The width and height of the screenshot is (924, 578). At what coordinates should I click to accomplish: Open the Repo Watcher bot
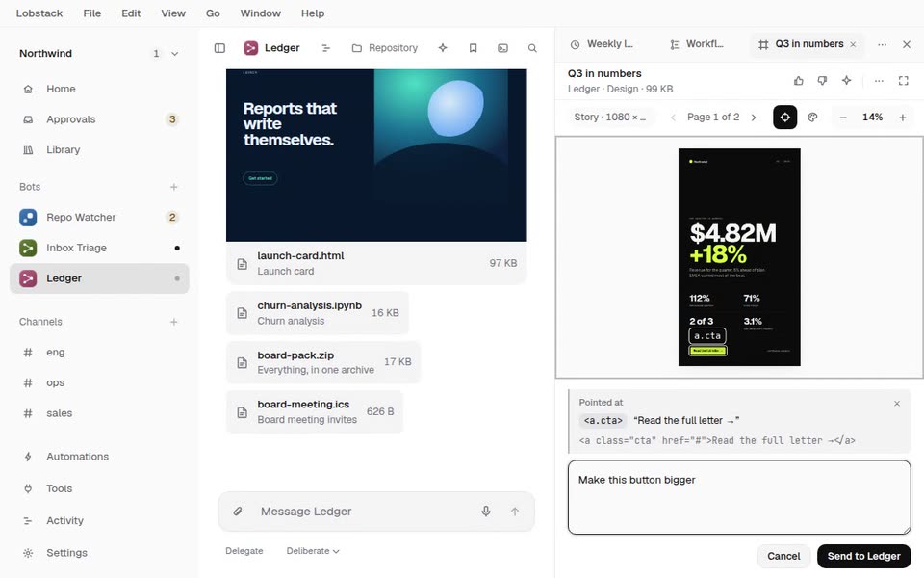pos(99,217)
